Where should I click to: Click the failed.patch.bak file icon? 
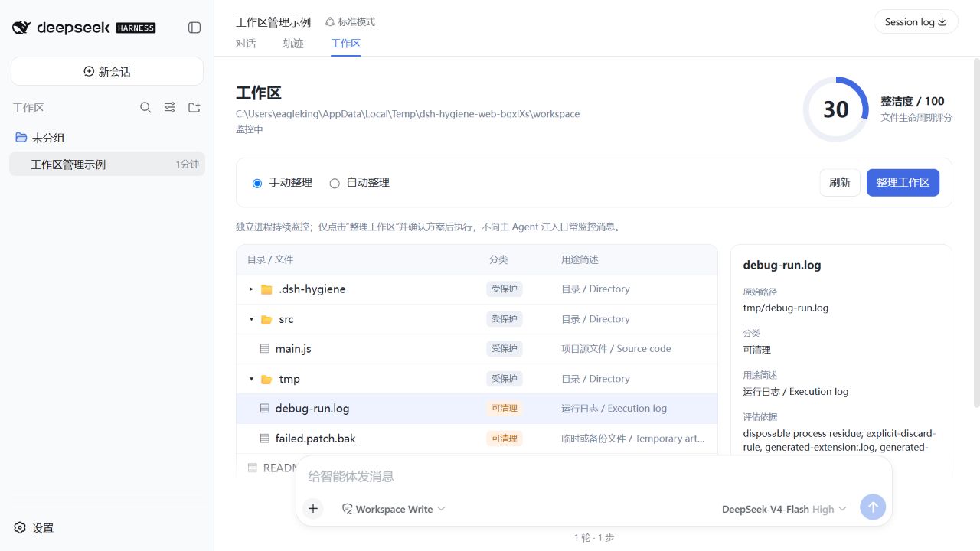click(265, 439)
